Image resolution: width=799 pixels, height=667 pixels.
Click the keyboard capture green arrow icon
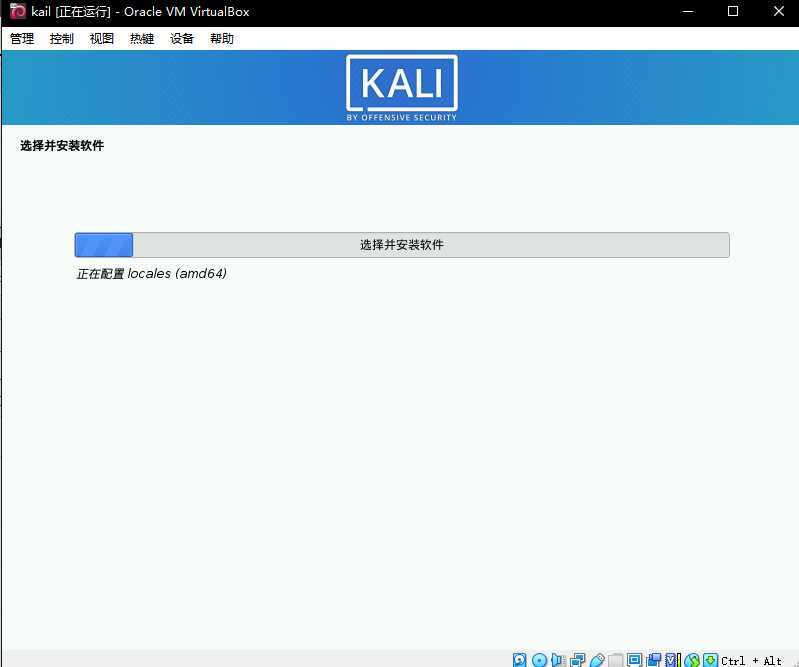710,660
